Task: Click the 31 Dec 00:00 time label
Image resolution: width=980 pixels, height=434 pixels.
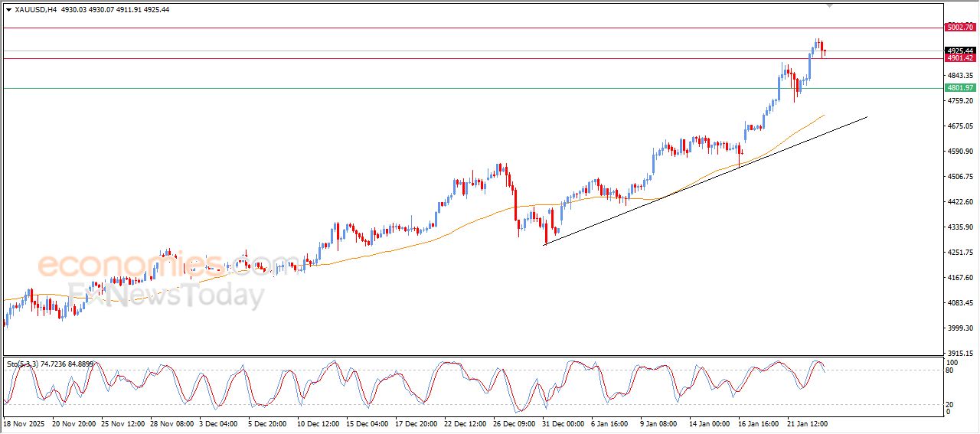Action: 563,423
